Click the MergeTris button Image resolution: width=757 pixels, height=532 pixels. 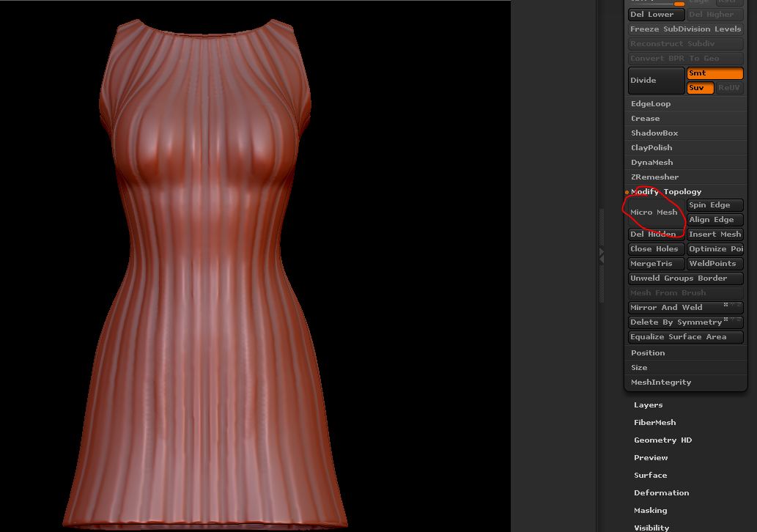[656, 264]
